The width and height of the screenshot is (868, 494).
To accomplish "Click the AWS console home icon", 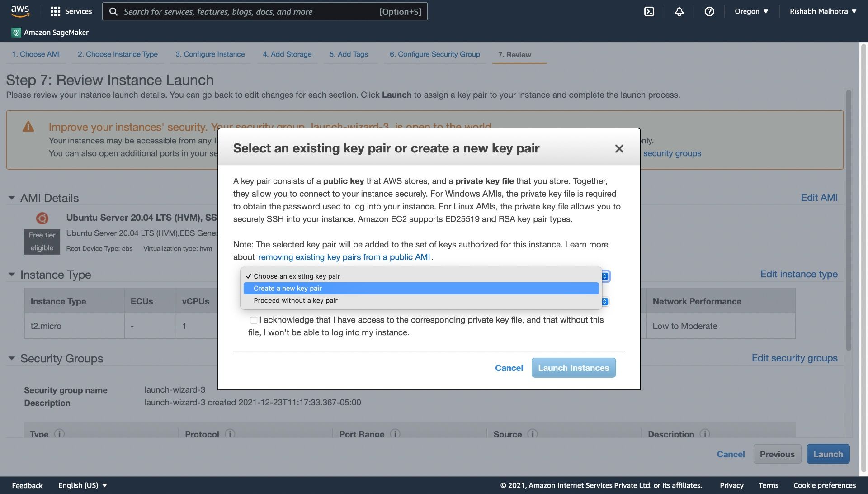I will pyautogui.click(x=20, y=11).
